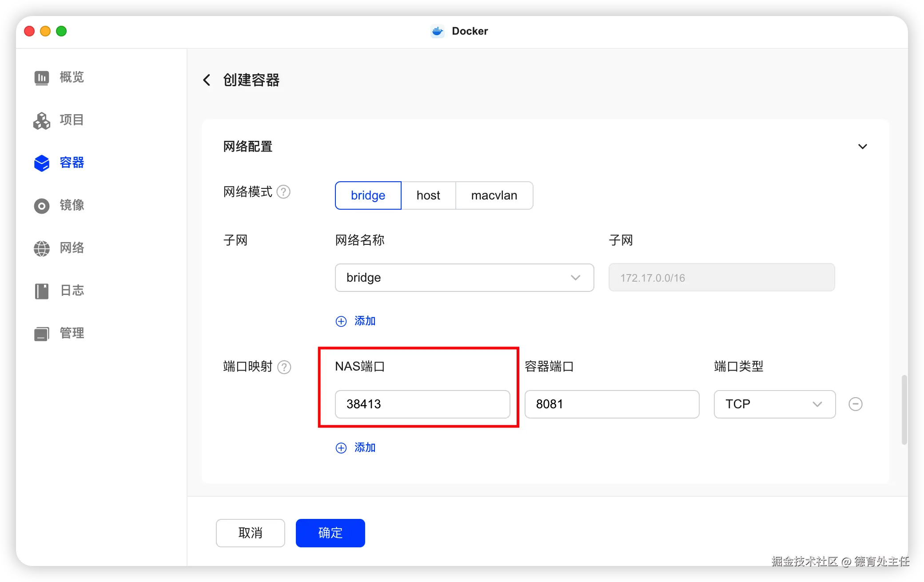Open the bridge network name dropdown

(x=464, y=278)
